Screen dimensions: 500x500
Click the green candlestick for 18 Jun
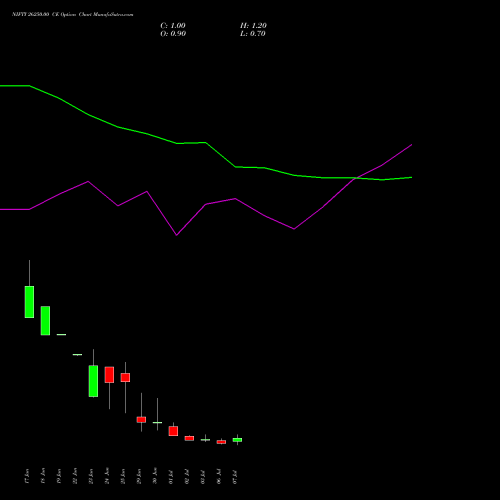pyautogui.click(x=45, y=320)
